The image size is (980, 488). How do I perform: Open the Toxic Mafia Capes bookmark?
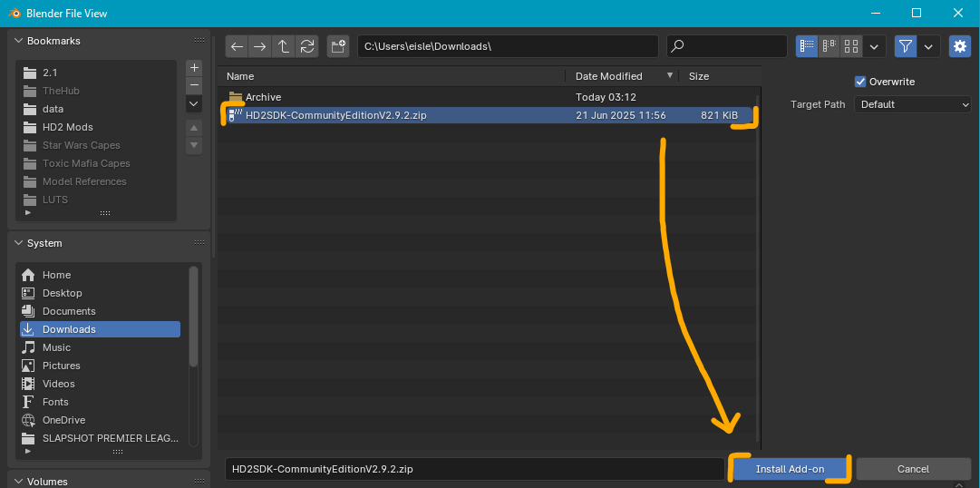tap(98, 163)
